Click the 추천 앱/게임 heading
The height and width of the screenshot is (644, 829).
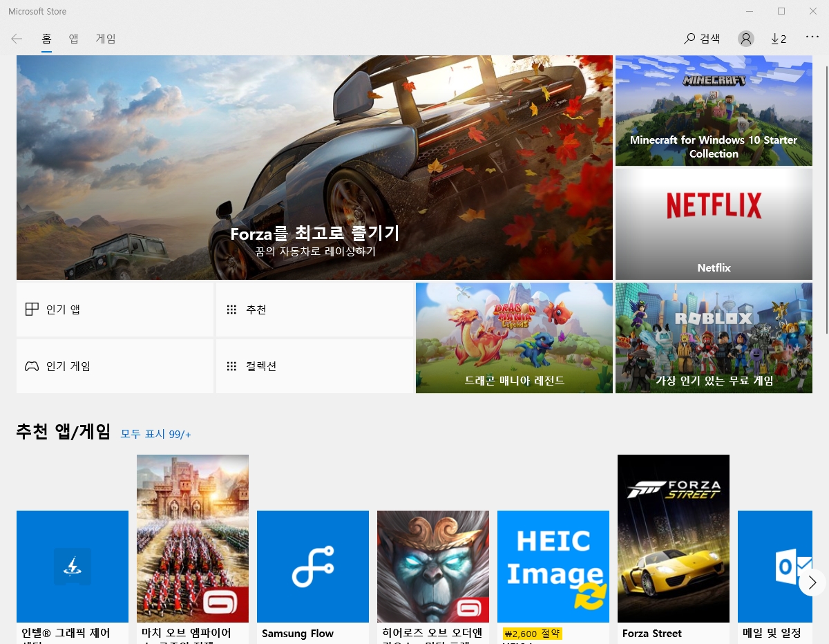[64, 432]
